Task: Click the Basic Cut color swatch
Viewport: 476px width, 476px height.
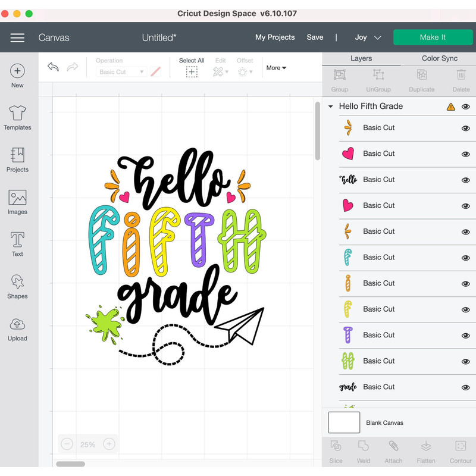Action: pyautogui.click(x=155, y=71)
